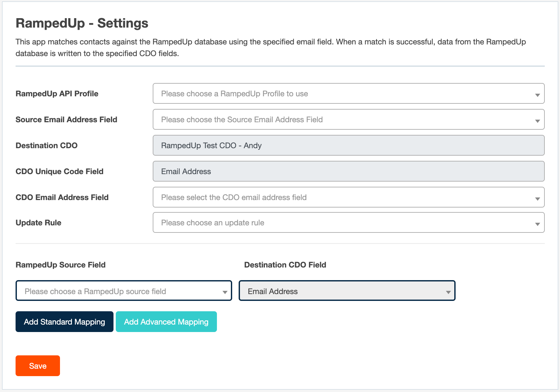Click the CDO Unique Code Field label
560x392 pixels.
[60, 172]
